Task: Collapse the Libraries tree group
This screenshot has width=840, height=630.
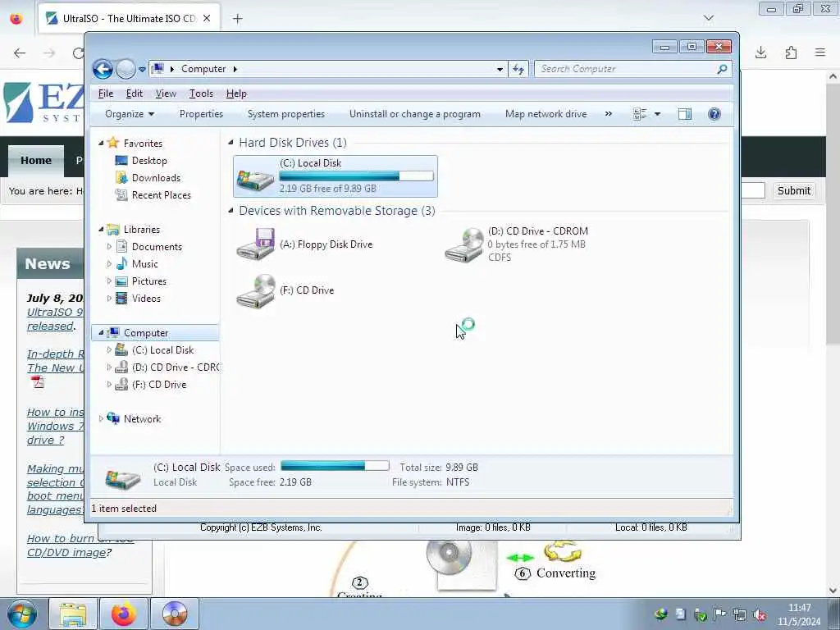Action: point(101,230)
